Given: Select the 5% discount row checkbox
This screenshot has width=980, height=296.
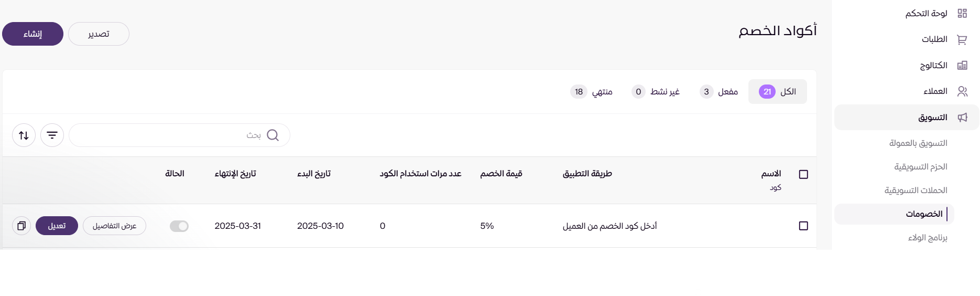Looking at the screenshot, I should (803, 226).
